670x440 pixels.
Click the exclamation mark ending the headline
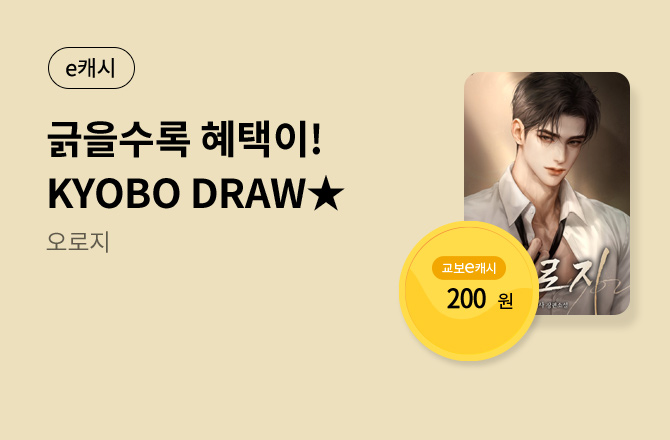coord(316,138)
